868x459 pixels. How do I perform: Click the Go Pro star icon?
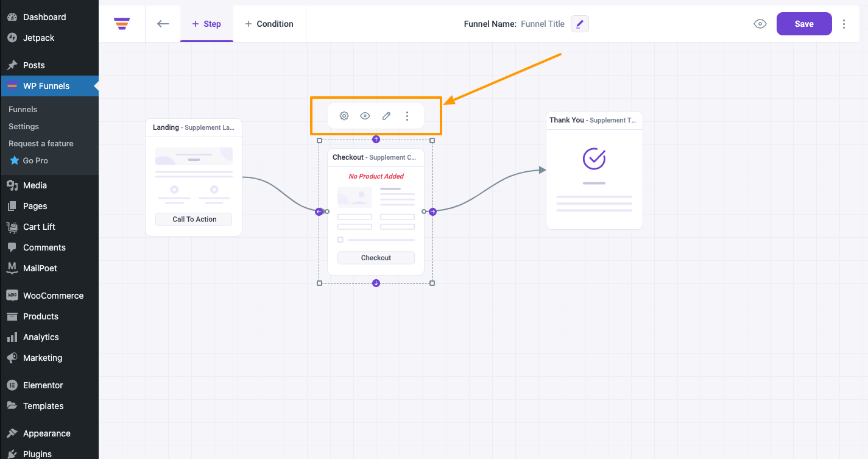[x=15, y=161]
